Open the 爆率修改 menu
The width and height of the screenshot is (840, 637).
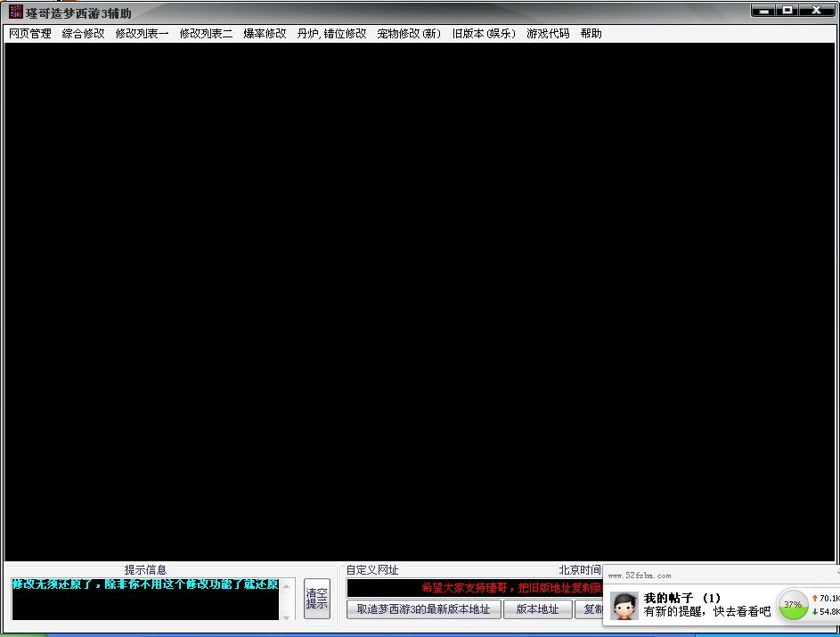pos(265,34)
